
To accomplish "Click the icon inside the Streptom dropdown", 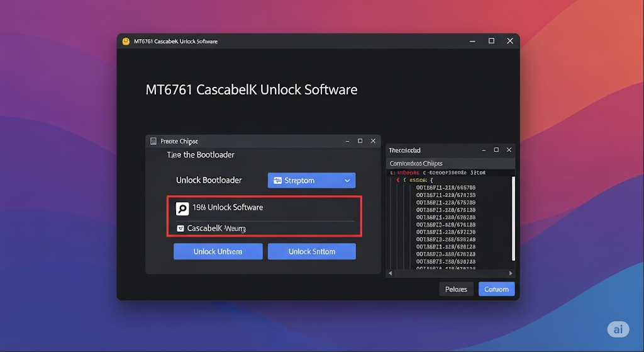I will (x=277, y=181).
